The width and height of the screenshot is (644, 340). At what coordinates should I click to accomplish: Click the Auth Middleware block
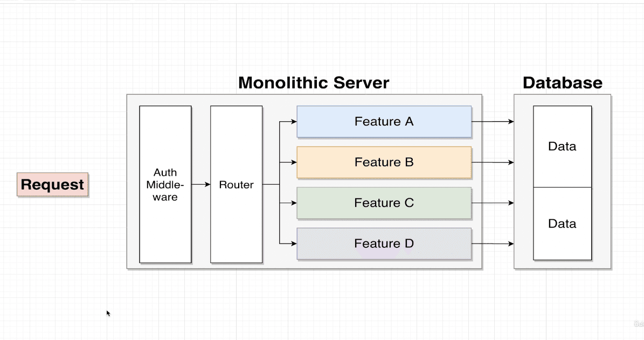(x=165, y=184)
